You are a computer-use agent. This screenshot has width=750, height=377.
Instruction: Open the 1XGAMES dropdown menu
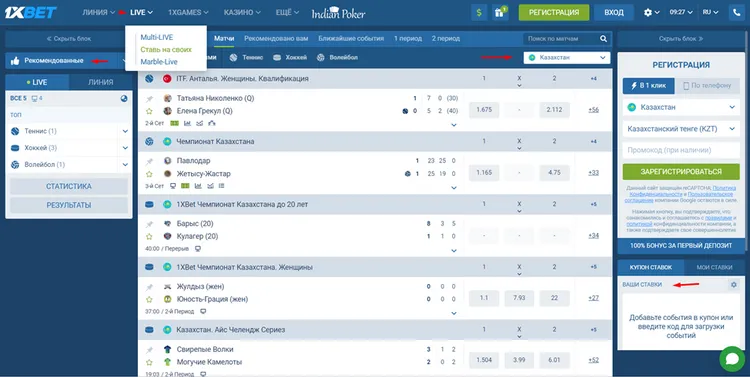(x=188, y=13)
